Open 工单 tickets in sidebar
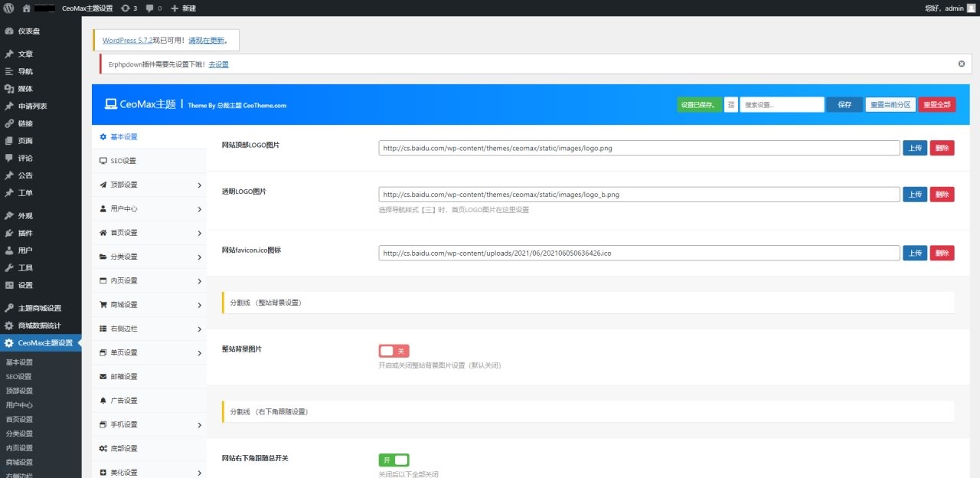This screenshot has width=980, height=478. pyautogui.click(x=41, y=193)
